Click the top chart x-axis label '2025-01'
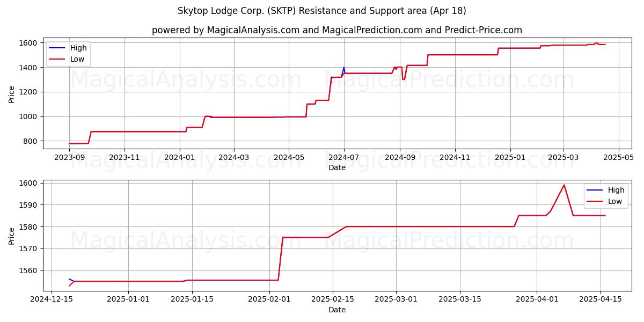 (510, 158)
